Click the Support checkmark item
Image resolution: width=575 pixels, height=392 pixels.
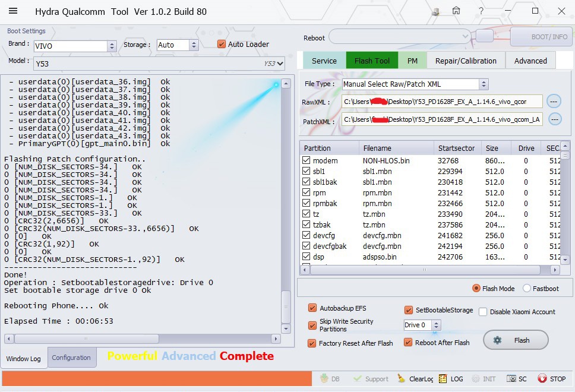(371, 378)
